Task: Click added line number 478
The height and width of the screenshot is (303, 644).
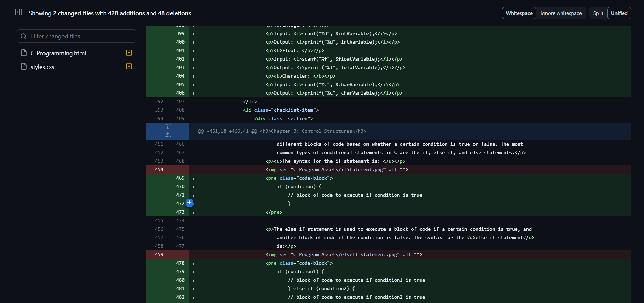Action: coord(180,263)
